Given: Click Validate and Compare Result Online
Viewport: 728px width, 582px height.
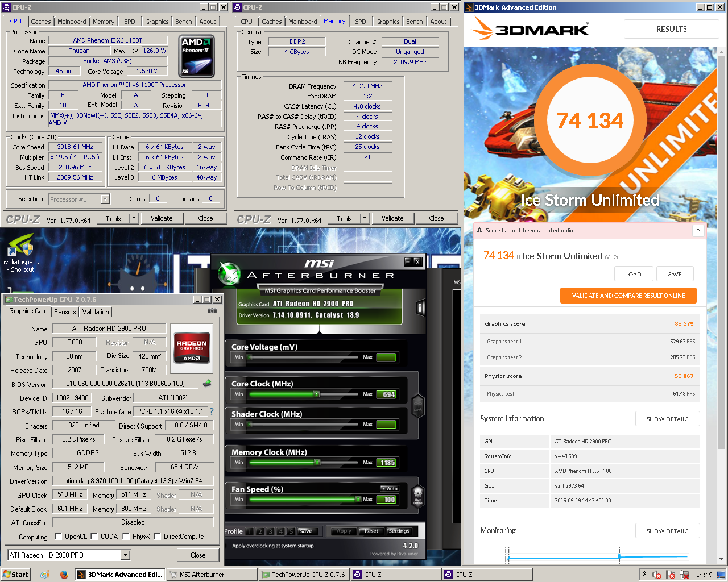Looking at the screenshot, I should click(628, 296).
